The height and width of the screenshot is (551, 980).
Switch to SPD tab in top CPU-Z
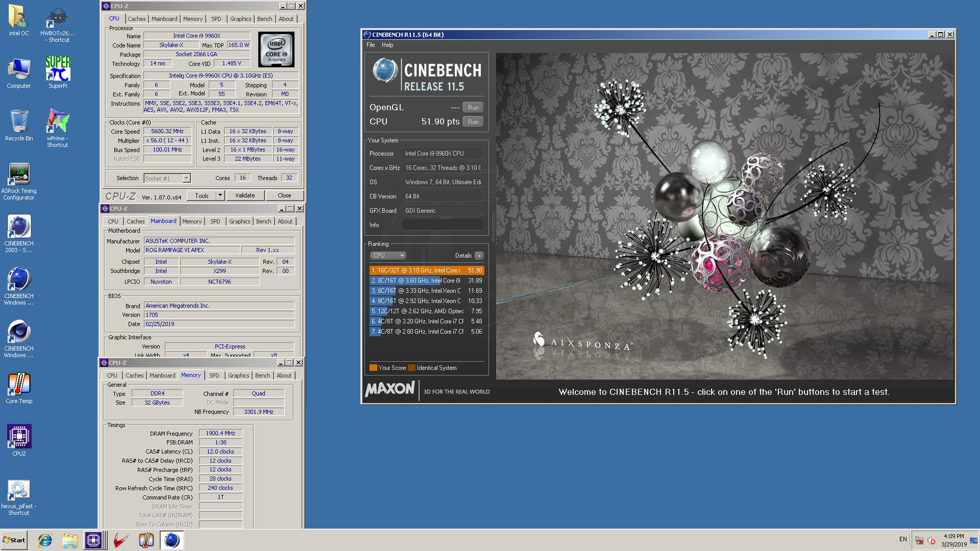point(216,19)
